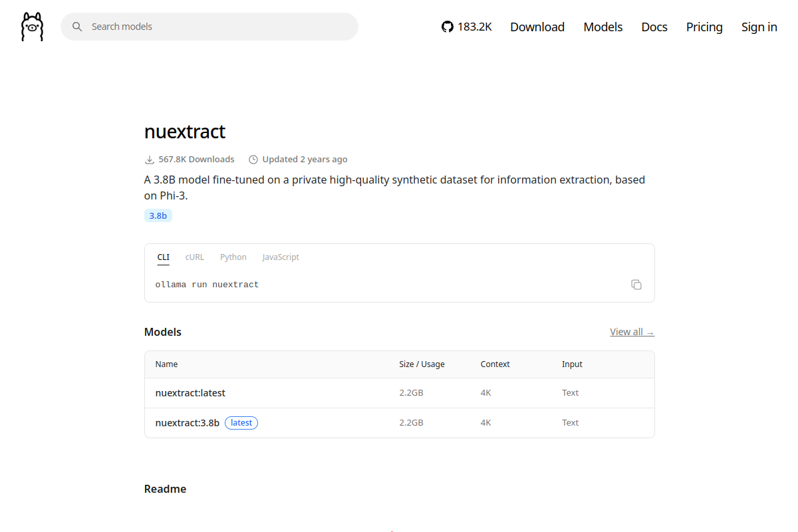The image size is (798, 532).
Task: Go to the Download page
Action: click(537, 27)
